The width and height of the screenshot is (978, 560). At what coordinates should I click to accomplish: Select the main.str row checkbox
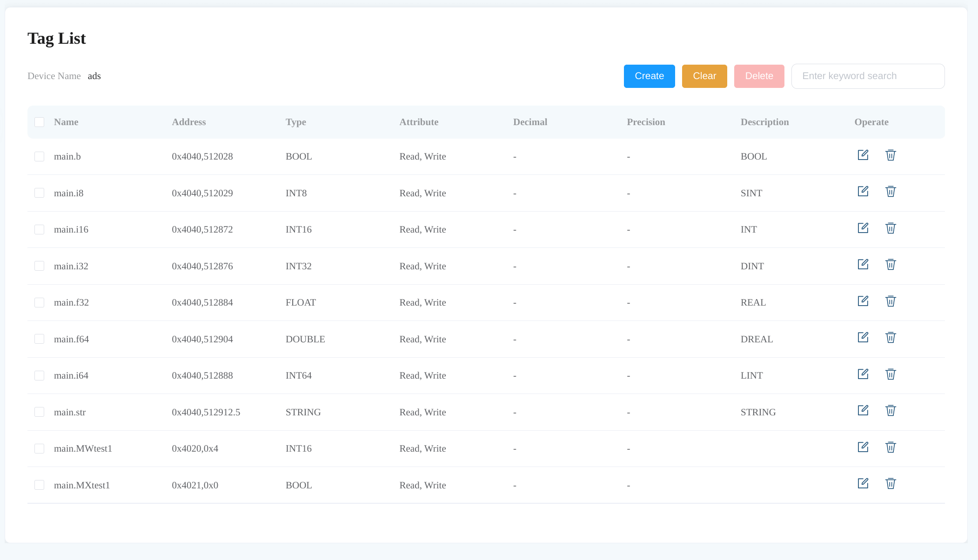[x=39, y=412]
